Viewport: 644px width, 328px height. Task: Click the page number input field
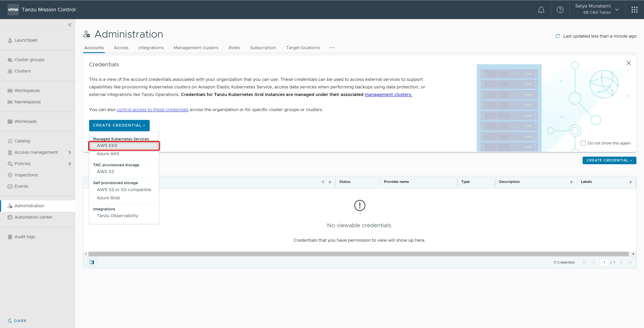pos(604,262)
